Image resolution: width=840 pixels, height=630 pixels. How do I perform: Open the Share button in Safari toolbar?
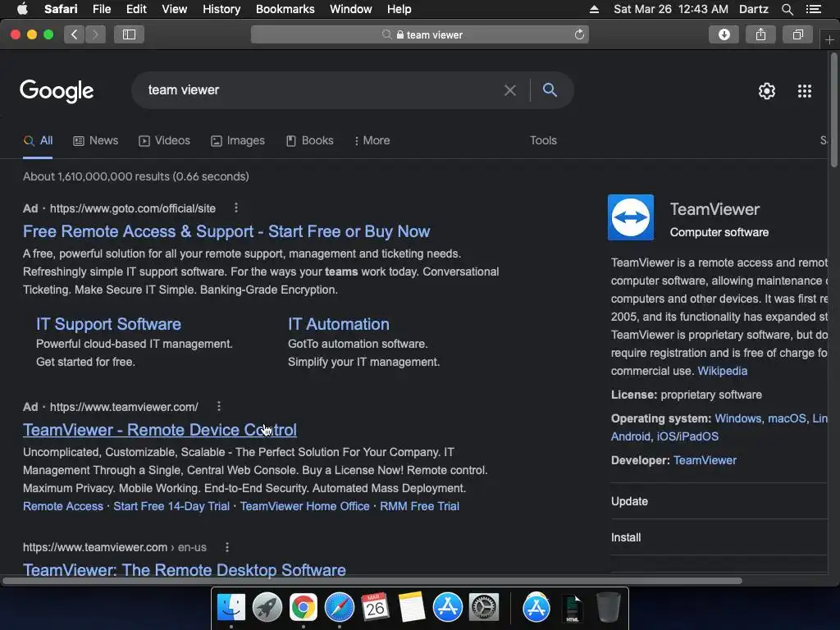click(x=760, y=34)
